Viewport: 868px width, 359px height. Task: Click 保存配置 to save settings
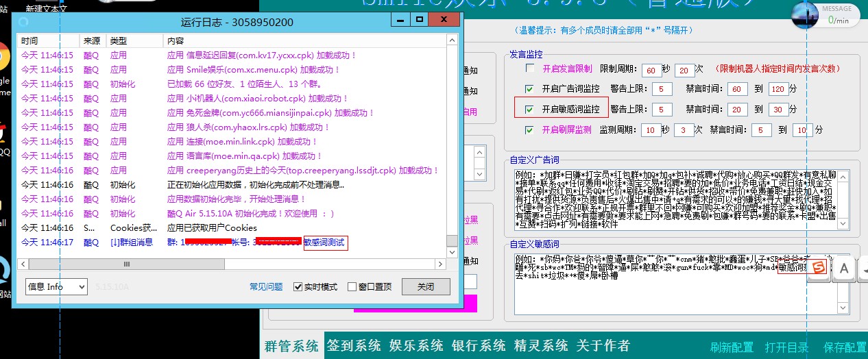click(x=845, y=347)
